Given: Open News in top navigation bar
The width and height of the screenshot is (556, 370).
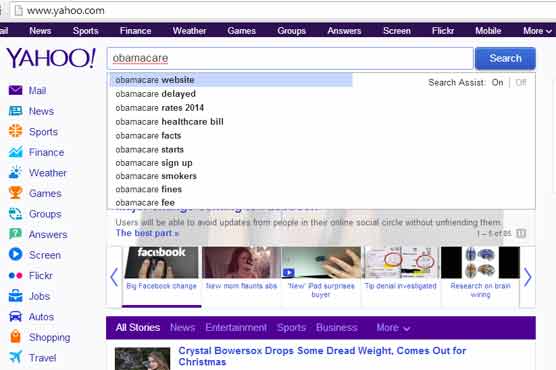Looking at the screenshot, I should 40,31.
